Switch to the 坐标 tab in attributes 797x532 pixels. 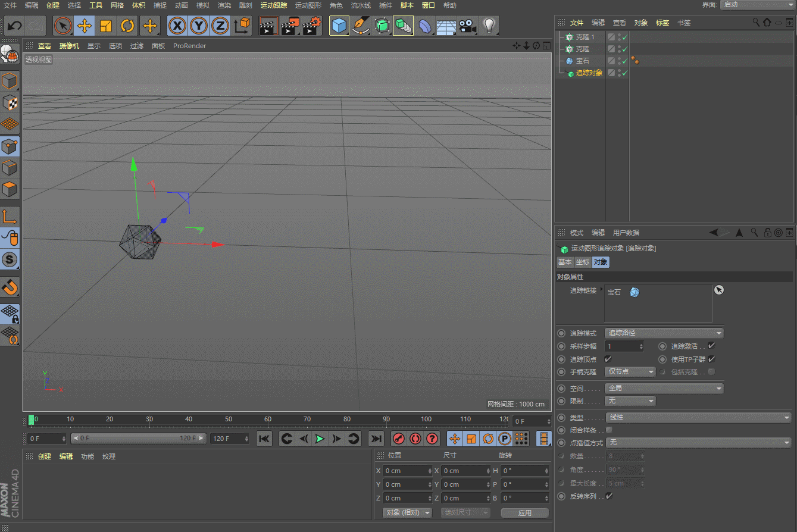pyautogui.click(x=582, y=262)
